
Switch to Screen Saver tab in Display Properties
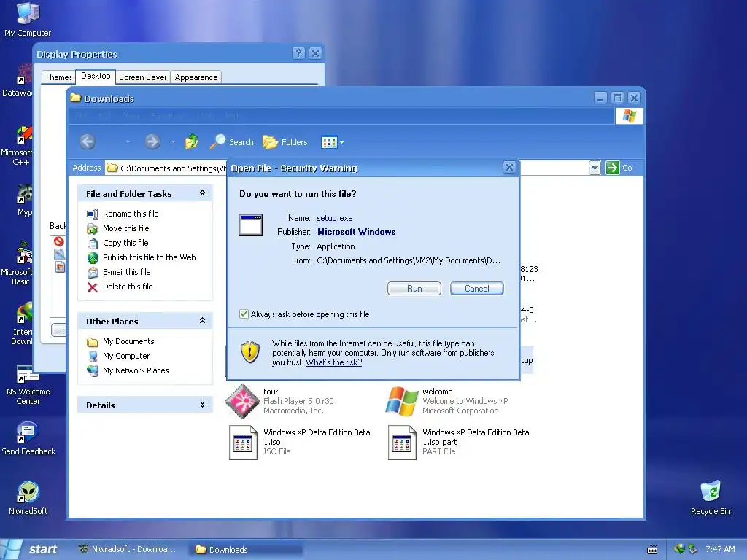click(142, 77)
